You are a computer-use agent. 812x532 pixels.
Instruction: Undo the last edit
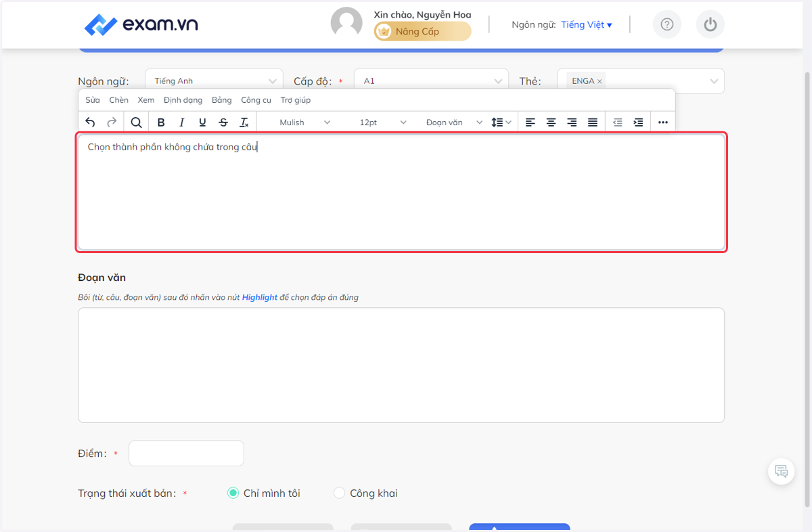pos(91,123)
